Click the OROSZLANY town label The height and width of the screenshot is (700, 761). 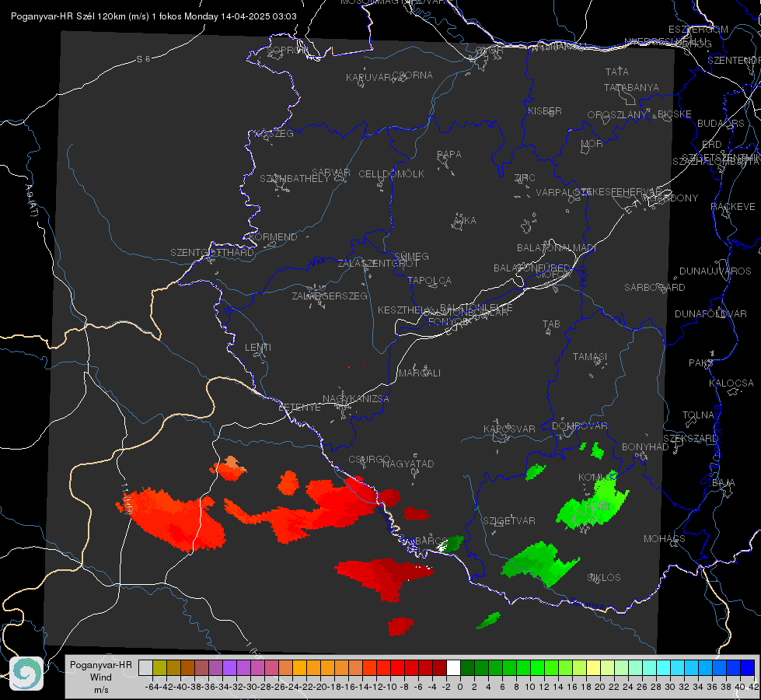coord(617,115)
